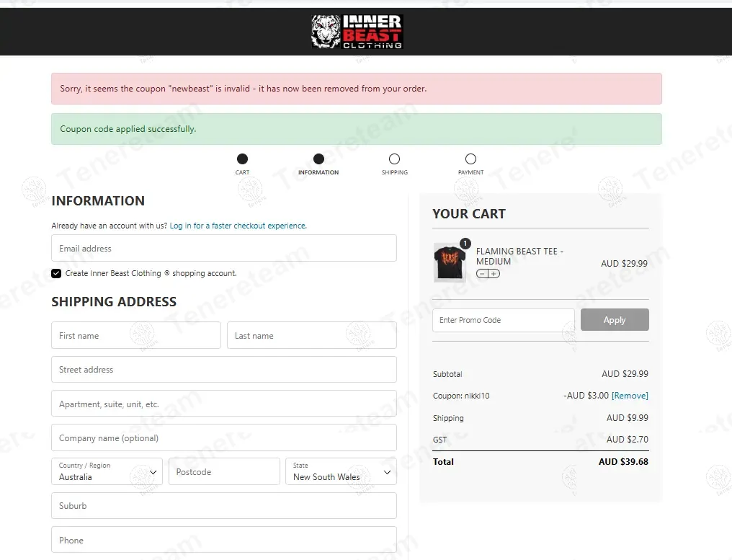Select the Subtotal amount in order summary
Viewport: 732px width, 560px height.
pos(625,373)
